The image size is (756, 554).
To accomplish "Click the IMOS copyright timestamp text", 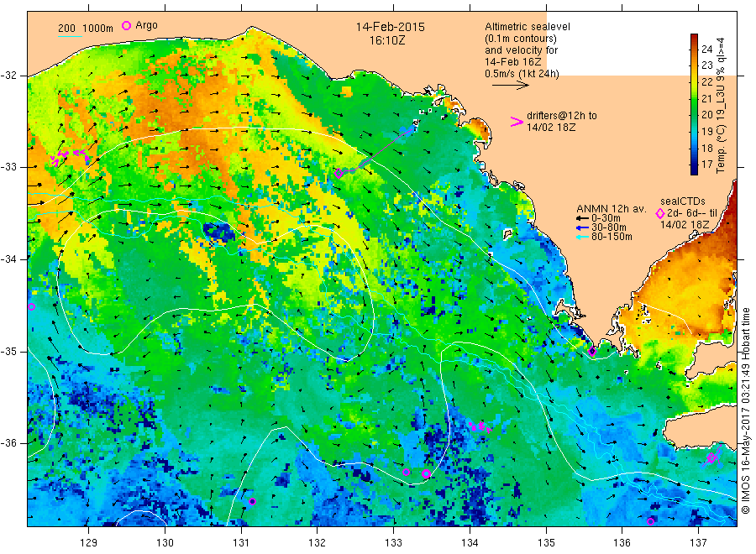I will point(745,411).
